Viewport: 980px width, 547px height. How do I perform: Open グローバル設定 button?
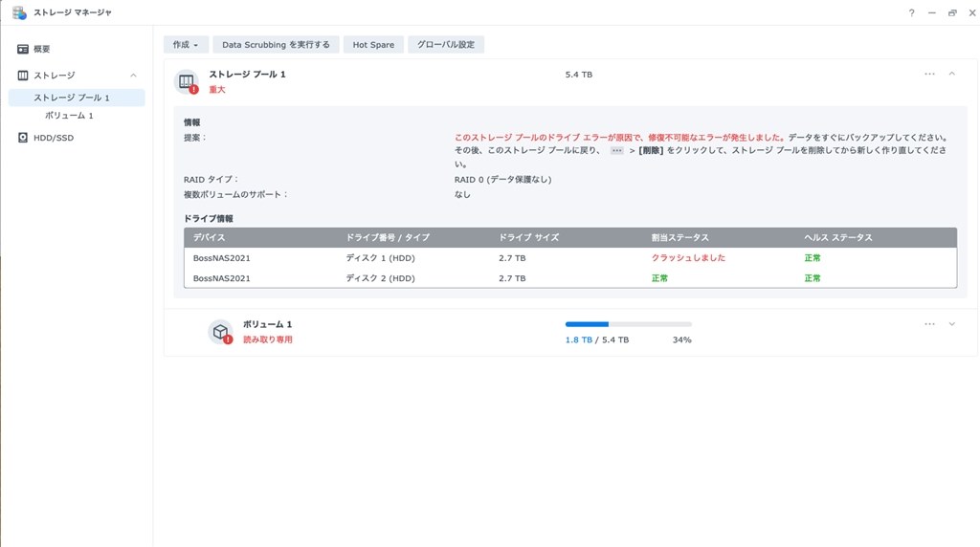click(x=446, y=44)
